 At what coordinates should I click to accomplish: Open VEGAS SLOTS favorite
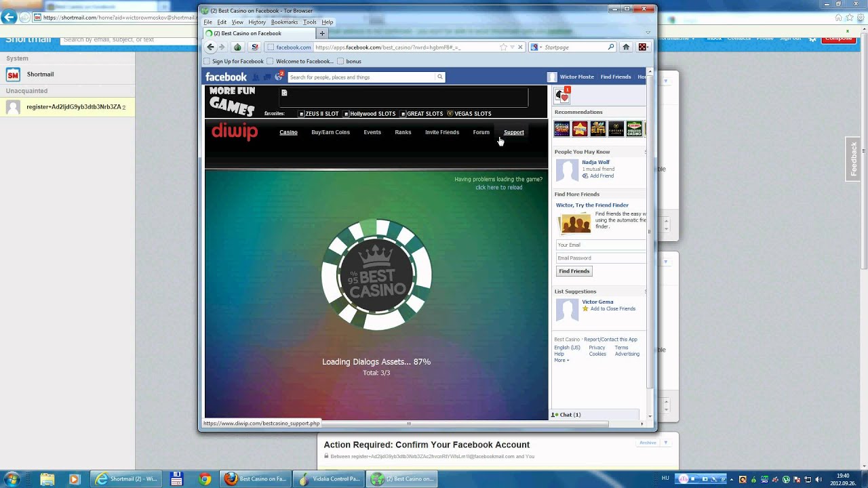(x=469, y=114)
